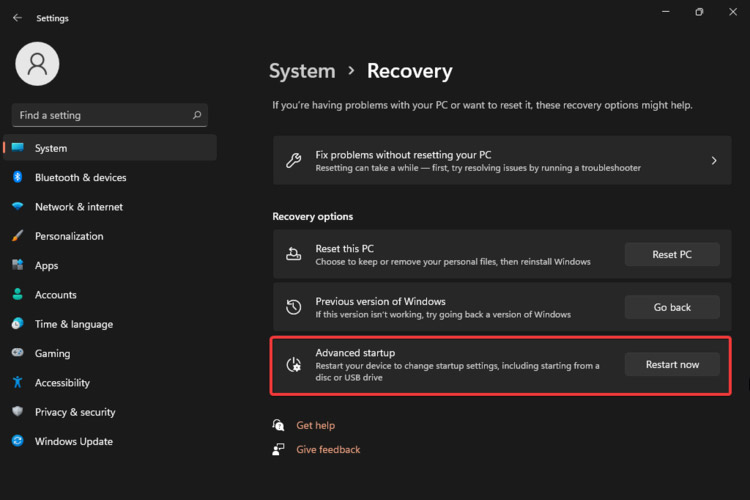Click the back arrow in the title bar
This screenshot has width=750, height=500.
coord(17,17)
